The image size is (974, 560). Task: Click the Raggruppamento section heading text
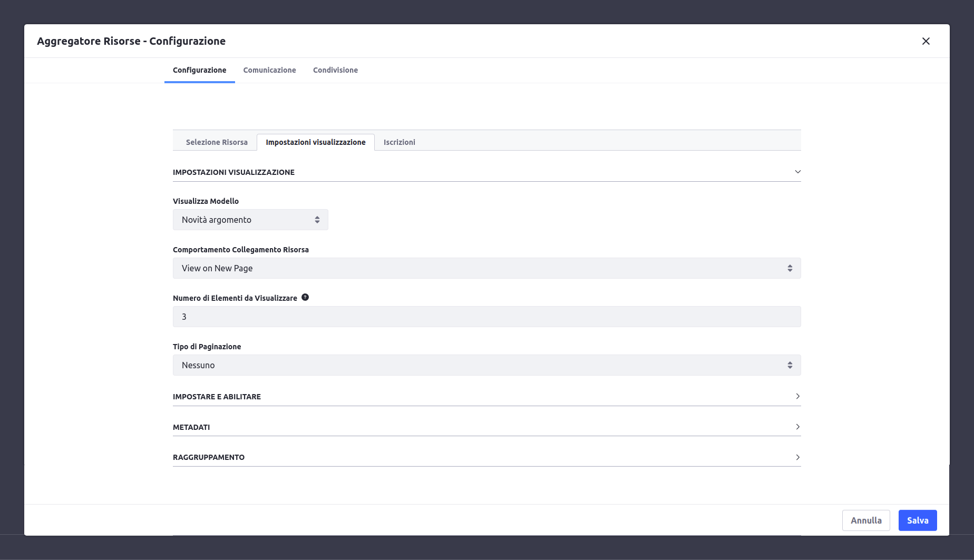pyautogui.click(x=209, y=457)
